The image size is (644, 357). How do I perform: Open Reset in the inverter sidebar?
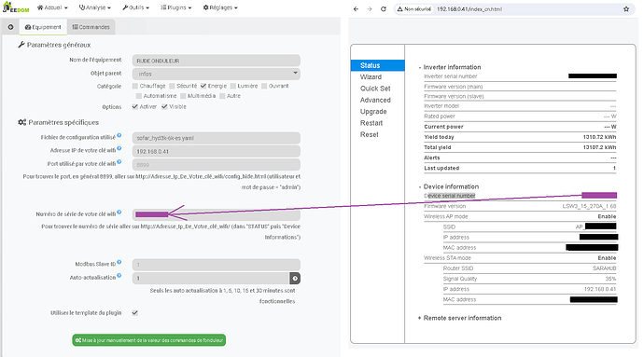[x=370, y=134]
